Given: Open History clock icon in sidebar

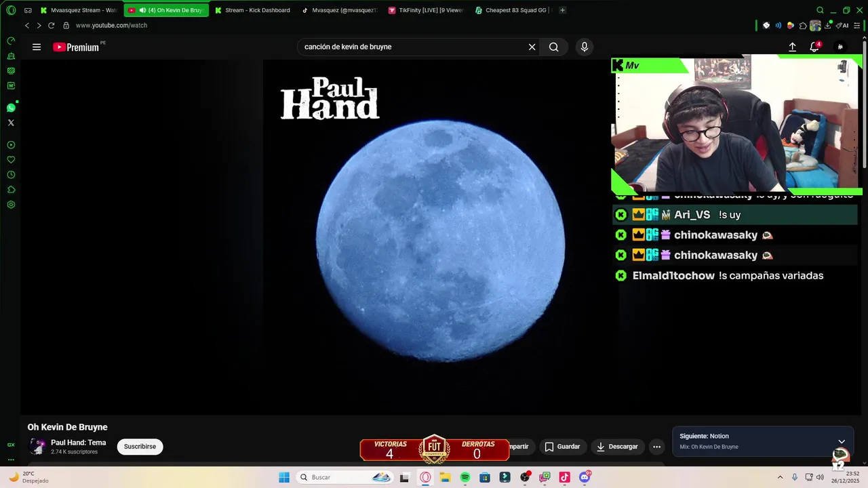Looking at the screenshot, I should pos(11,175).
